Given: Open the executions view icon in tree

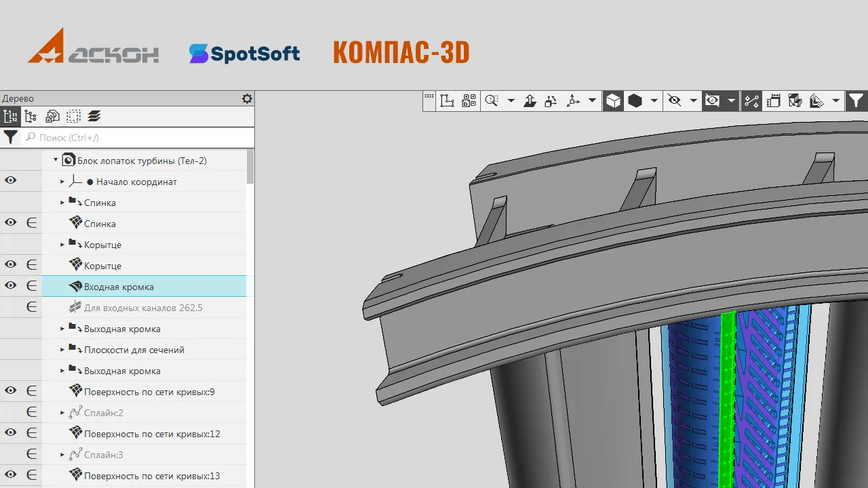Looking at the screenshot, I should click(x=52, y=116).
